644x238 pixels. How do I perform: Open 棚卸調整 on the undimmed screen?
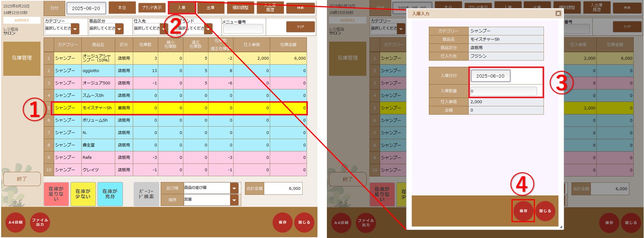click(240, 8)
